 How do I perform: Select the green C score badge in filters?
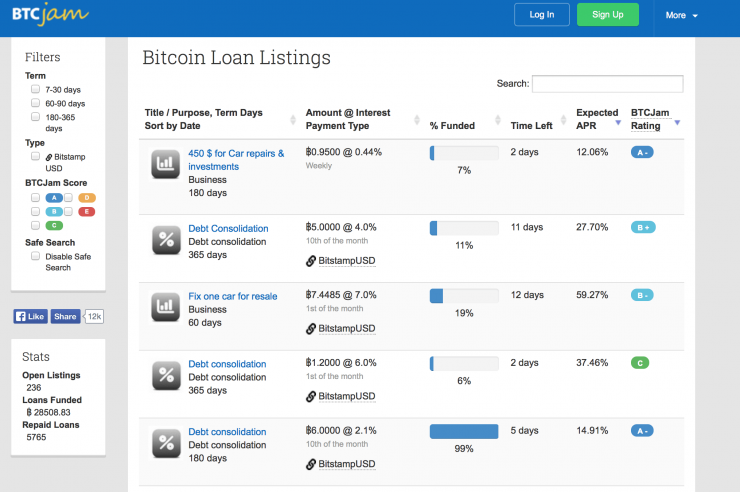tap(54, 225)
